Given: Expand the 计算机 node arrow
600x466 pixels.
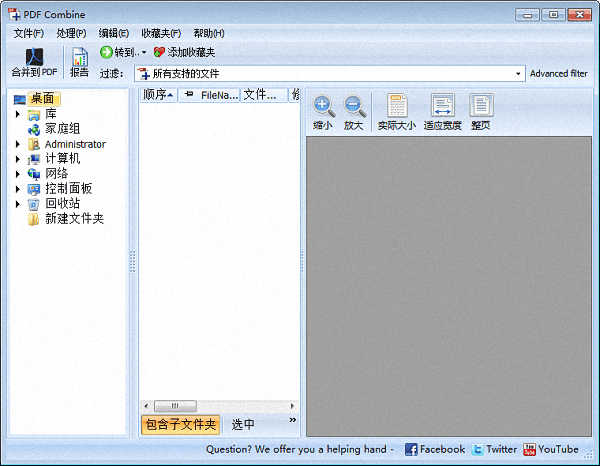Looking at the screenshot, I should click(18, 159).
